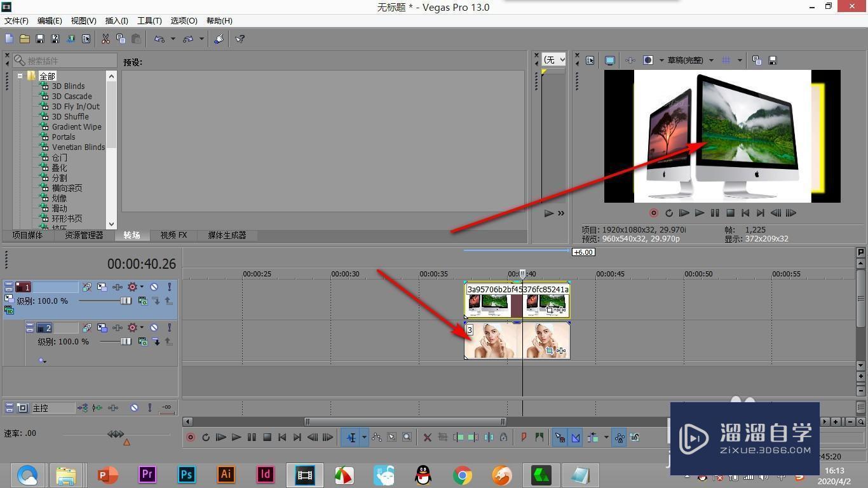
Task: Solo video track 1
Action: pos(169,287)
